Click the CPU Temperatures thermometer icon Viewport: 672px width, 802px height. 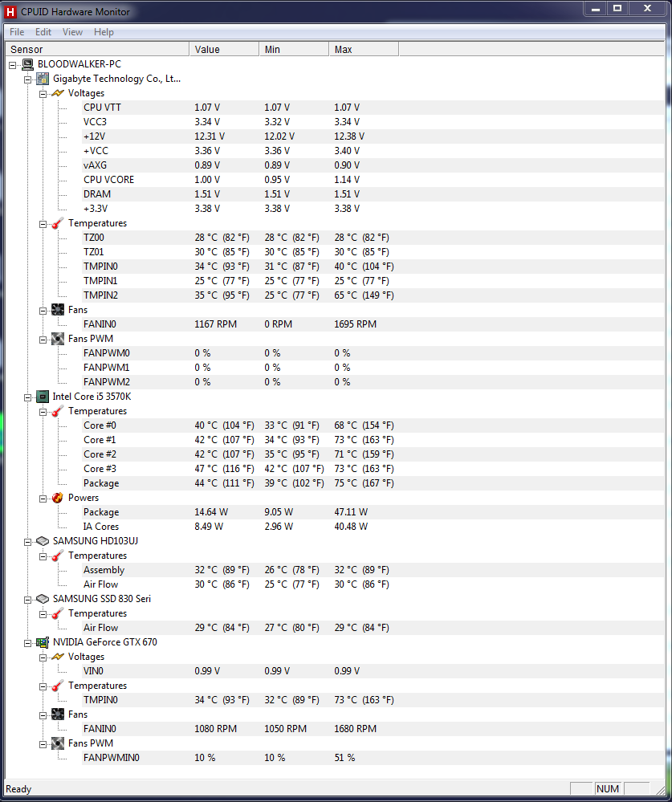coord(58,411)
